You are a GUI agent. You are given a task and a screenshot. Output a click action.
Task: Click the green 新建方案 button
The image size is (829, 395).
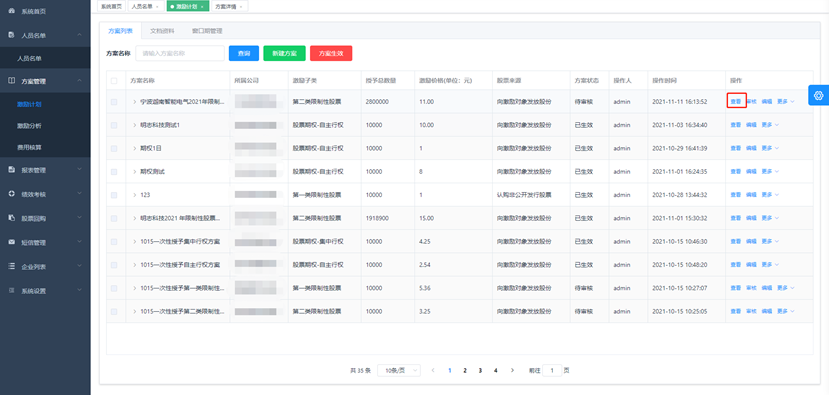[284, 53]
